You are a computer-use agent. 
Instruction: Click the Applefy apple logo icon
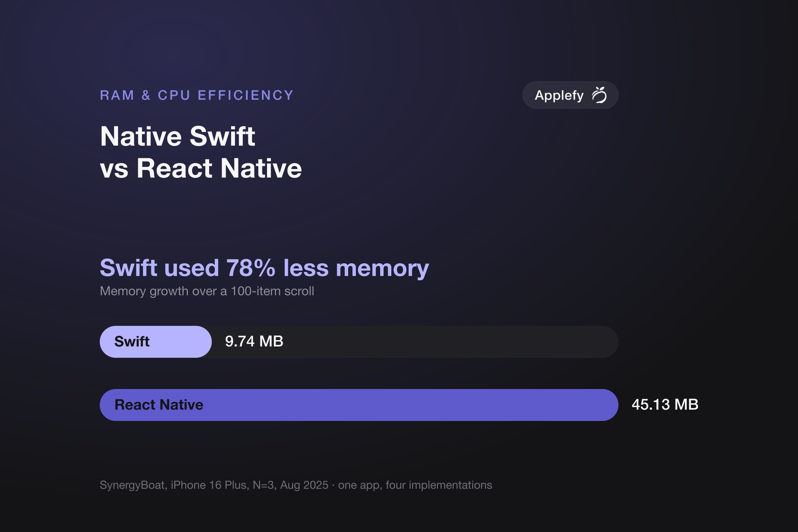(x=599, y=95)
